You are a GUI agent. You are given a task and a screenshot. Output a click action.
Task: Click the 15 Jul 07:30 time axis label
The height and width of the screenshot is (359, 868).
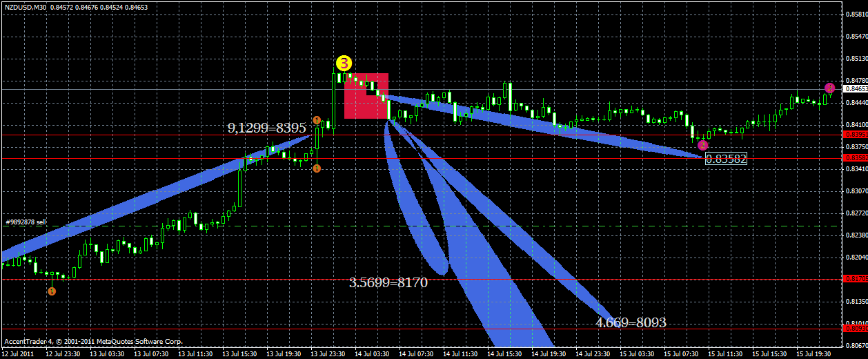pyautogui.click(x=682, y=353)
